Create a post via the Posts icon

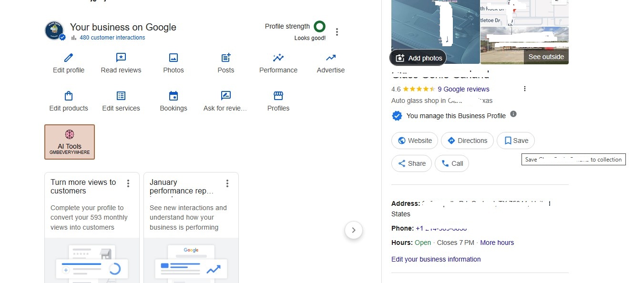pyautogui.click(x=225, y=58)
